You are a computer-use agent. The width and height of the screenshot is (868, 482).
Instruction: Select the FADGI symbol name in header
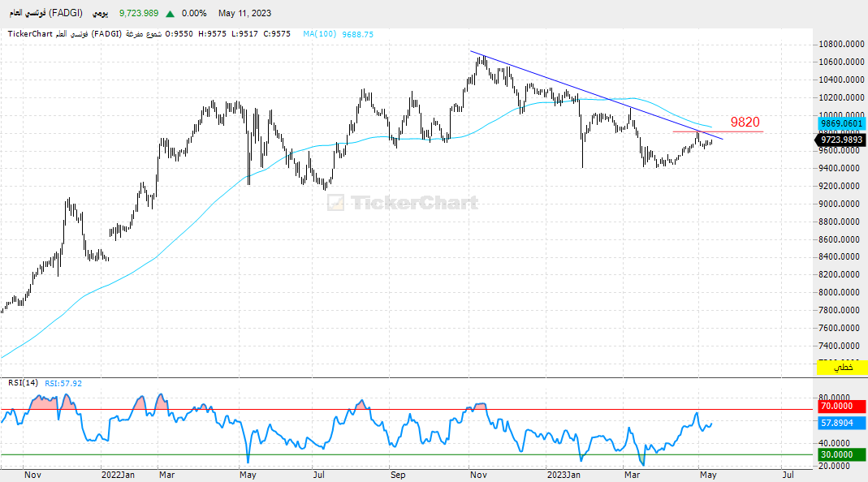[46, 13]
